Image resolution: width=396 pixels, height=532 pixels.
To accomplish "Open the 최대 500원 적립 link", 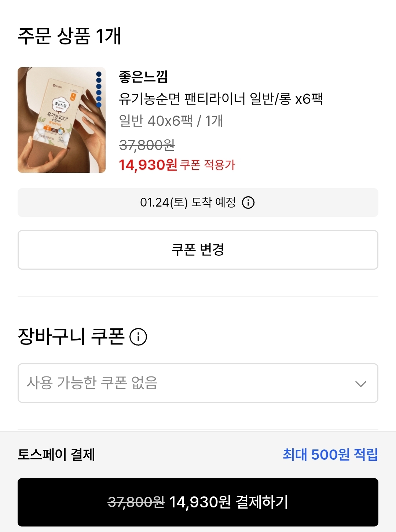I will [x=330, y=455].
